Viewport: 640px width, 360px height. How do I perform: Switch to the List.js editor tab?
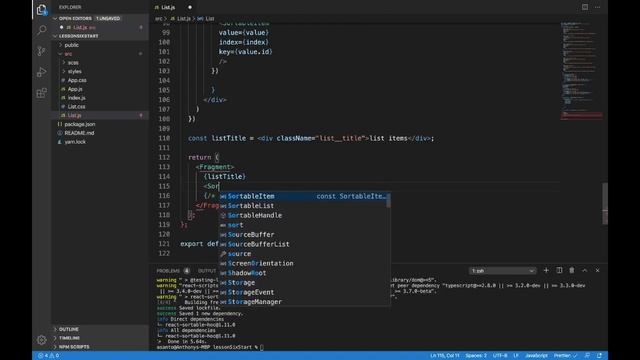coord(168,7)
